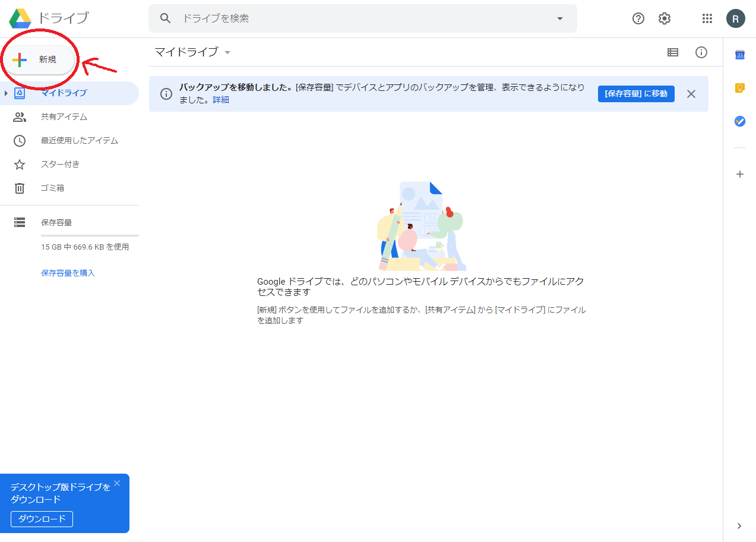
Task: Click the plus icon to get add-ons
Action: coord(740,174)
